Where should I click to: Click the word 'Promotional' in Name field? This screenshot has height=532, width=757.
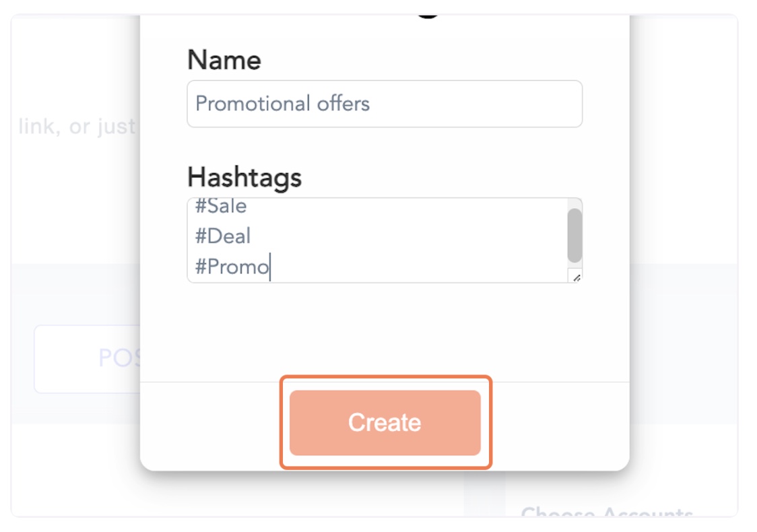pyautogui.click(x=253, y=103)
